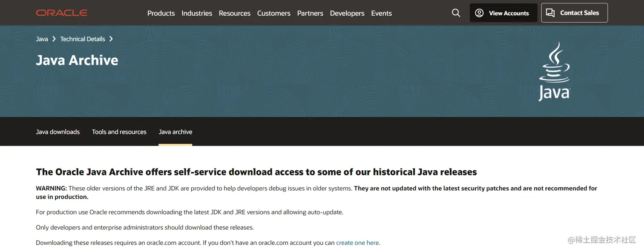Switch to the Java downloads tab
The height and width of the screenshot is (252, 644).
point(58,132)
